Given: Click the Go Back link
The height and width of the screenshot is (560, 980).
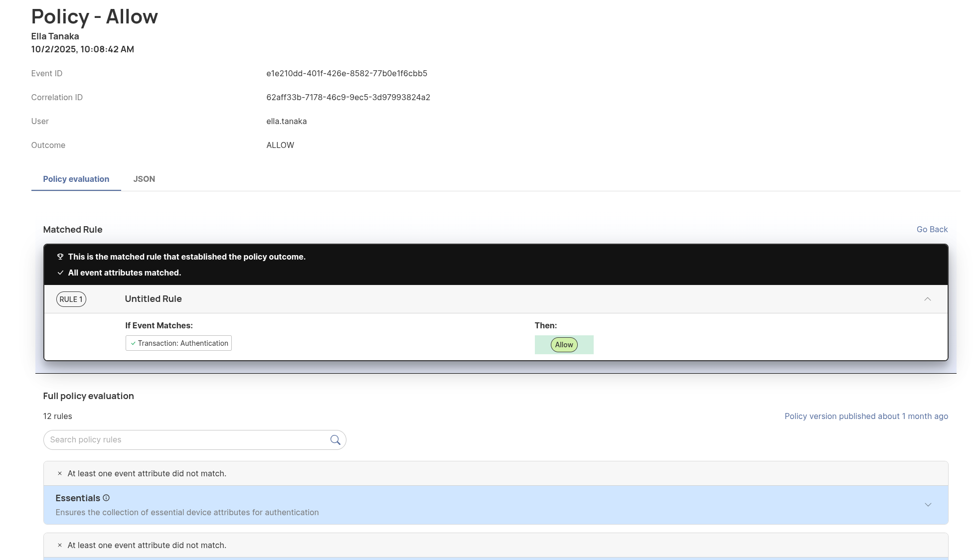Looking at the screenshot, I should click(x=932, y=229).
